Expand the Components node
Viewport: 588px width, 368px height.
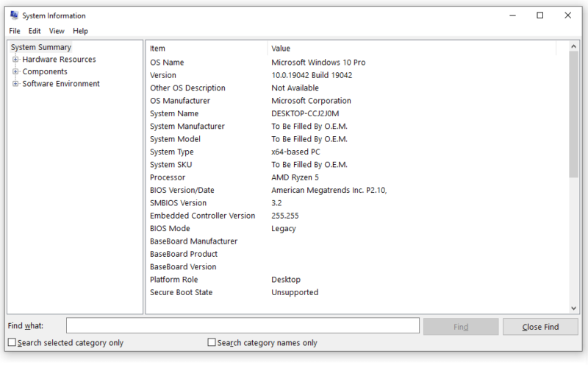tap(15, 71)
